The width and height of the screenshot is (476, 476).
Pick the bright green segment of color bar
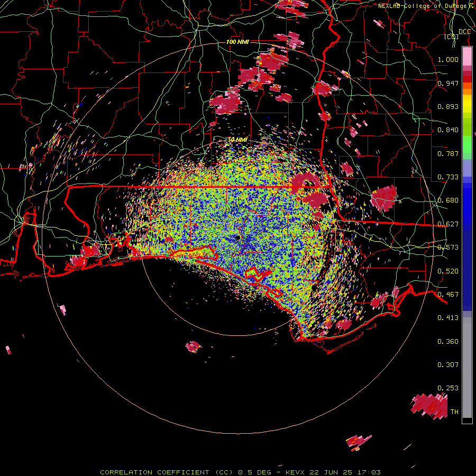tap(467, 144)
